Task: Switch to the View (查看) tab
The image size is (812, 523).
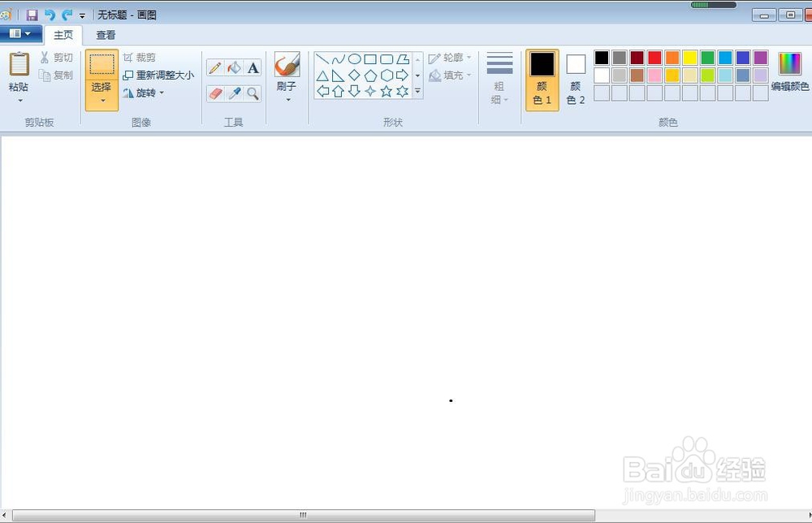Action: (x=106, y=35)
